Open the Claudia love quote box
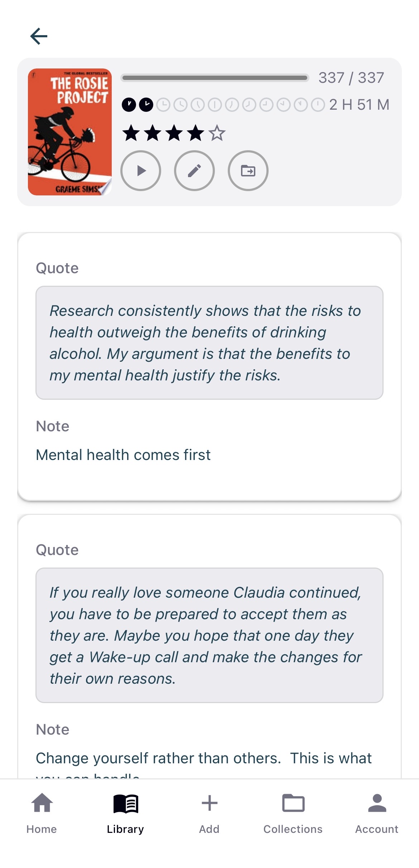This screenshot has width=419, height=868. [209, 635]
